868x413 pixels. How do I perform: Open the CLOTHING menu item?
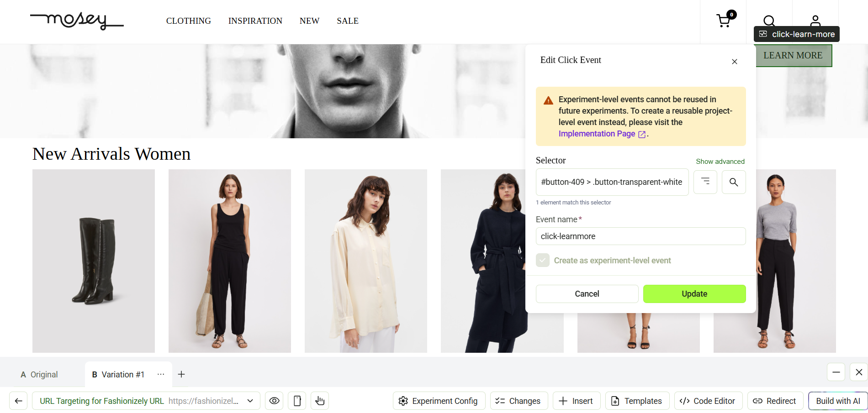pyautogui.click(x=189, y=21)
